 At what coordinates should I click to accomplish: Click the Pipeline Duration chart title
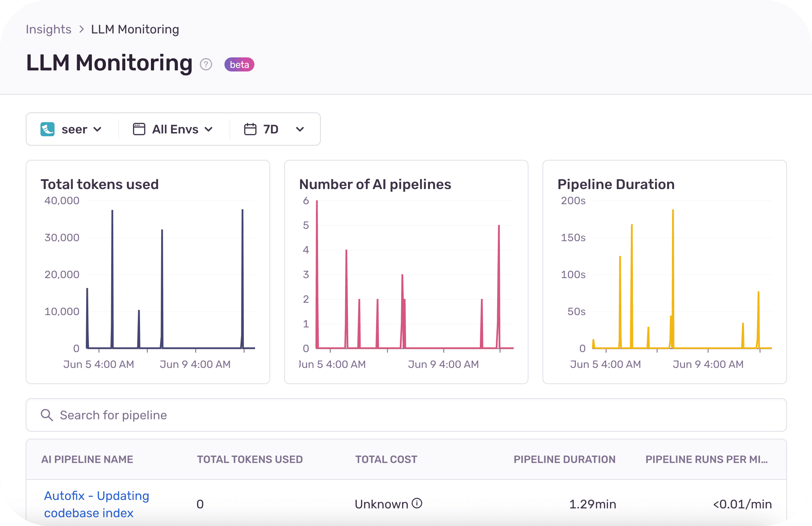pos(616,184)
